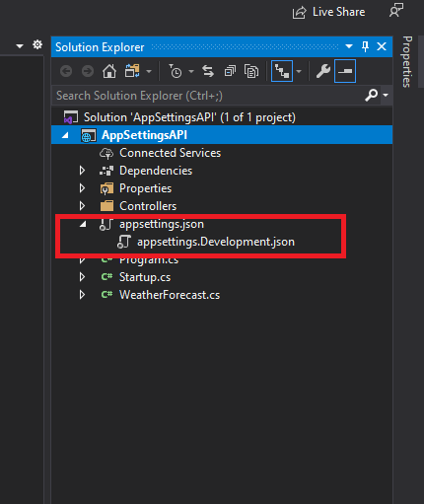The height and width of the screenshot is (504, 424).
Task: Click the search magnifier icon
Action: (x=372, y=96)
